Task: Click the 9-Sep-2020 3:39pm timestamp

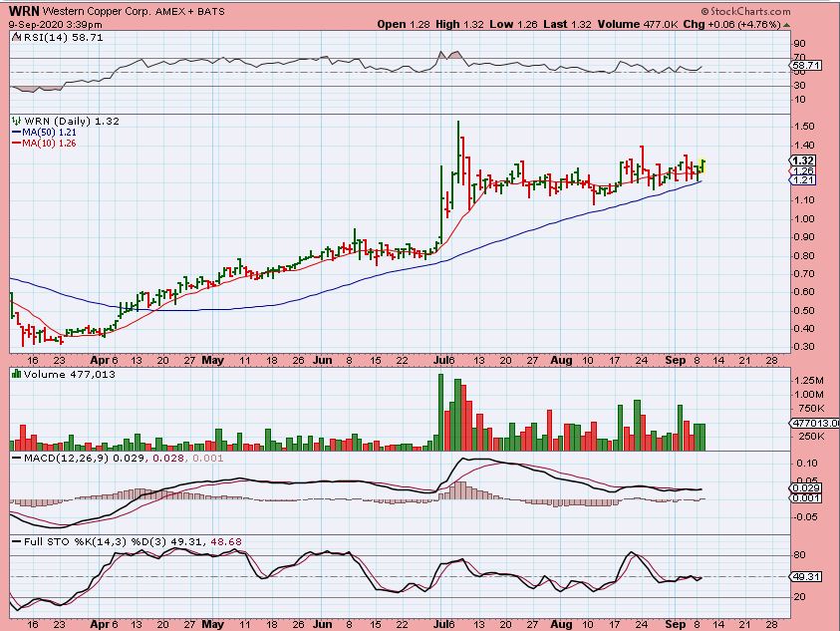Action: [x=55, y=25]
